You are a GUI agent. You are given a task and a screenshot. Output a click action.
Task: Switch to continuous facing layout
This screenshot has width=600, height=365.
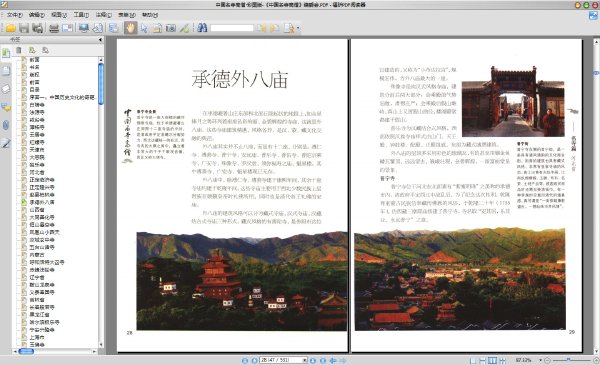(x=502, y=360)
